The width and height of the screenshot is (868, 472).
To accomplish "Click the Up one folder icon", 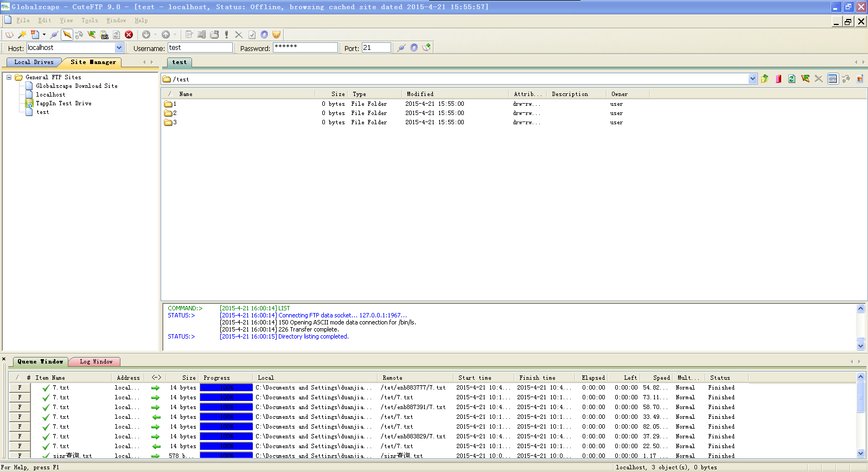I will [765, 79].
